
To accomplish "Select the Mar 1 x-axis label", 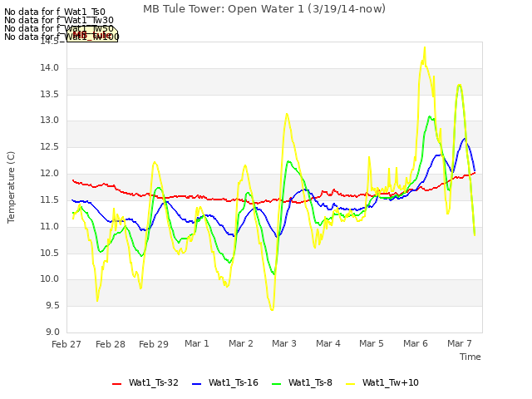I will [x=197, y=343].
